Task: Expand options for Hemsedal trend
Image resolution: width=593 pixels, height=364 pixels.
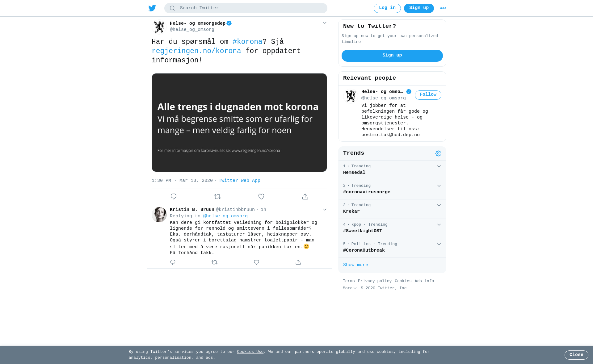Action: click(439, 166)
